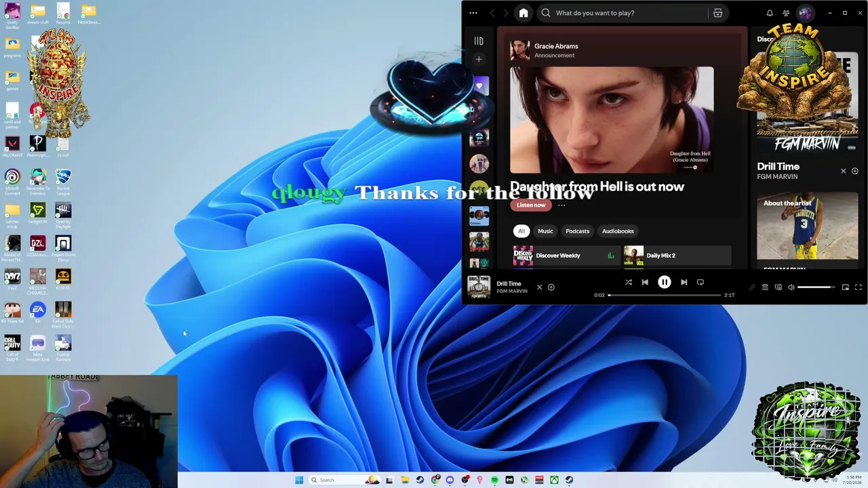Toggle shuffle playback
This screenshot has width=868, height=488.
[629, 282]
